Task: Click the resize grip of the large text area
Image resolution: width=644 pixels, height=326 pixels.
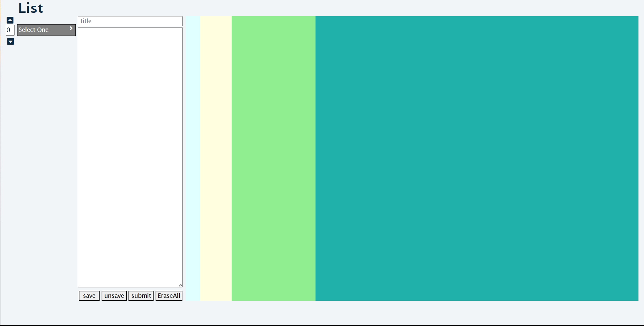Action: (180, 285)
